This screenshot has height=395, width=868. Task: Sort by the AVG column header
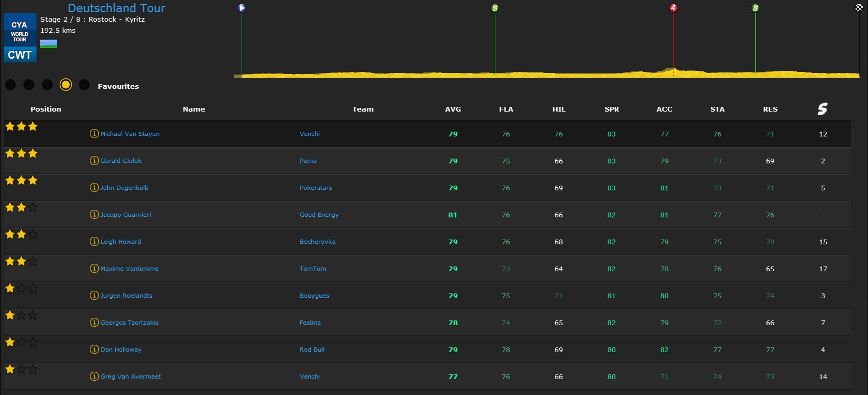453,109
